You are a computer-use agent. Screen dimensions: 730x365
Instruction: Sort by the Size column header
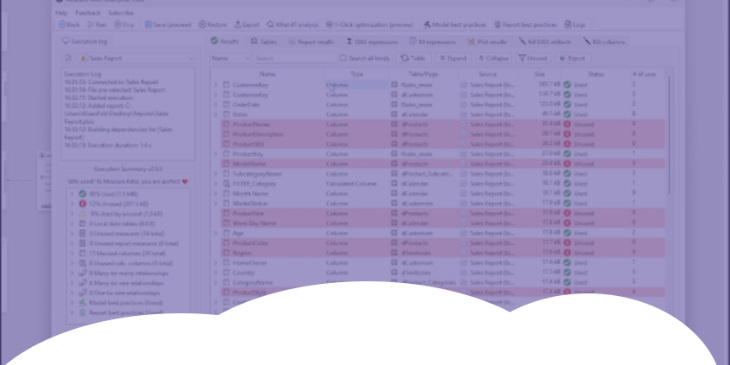(540, 74)
